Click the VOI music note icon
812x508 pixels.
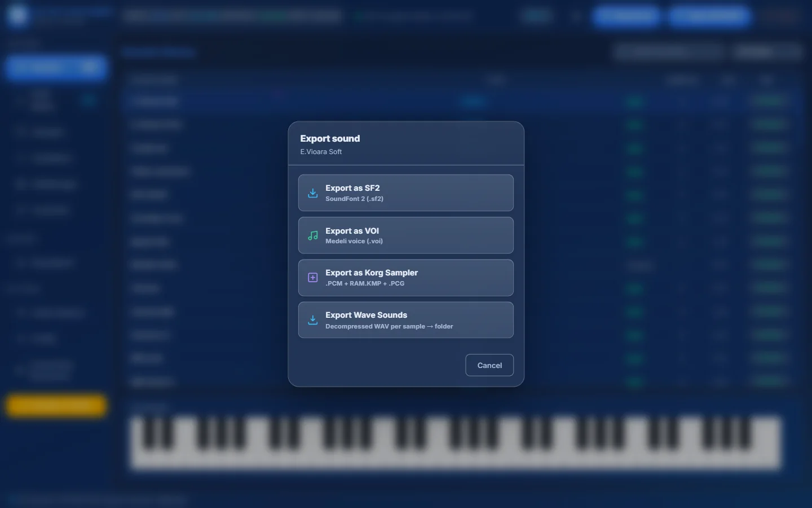pos(313,235)
